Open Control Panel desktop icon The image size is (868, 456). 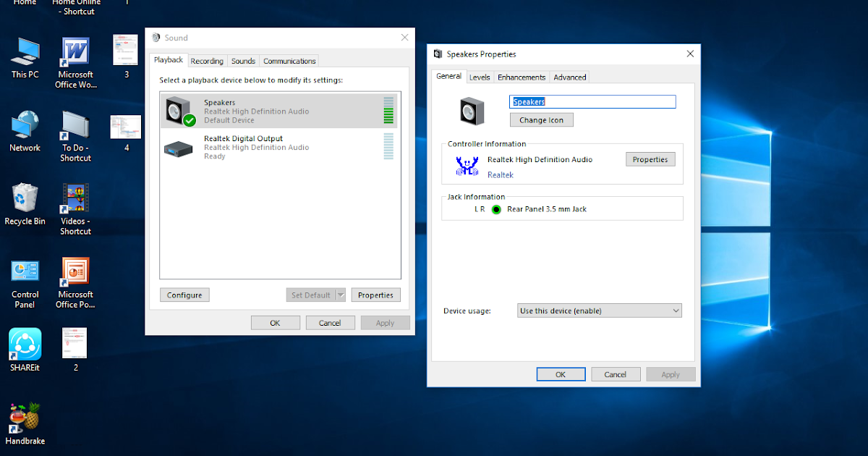click(25, 272)
